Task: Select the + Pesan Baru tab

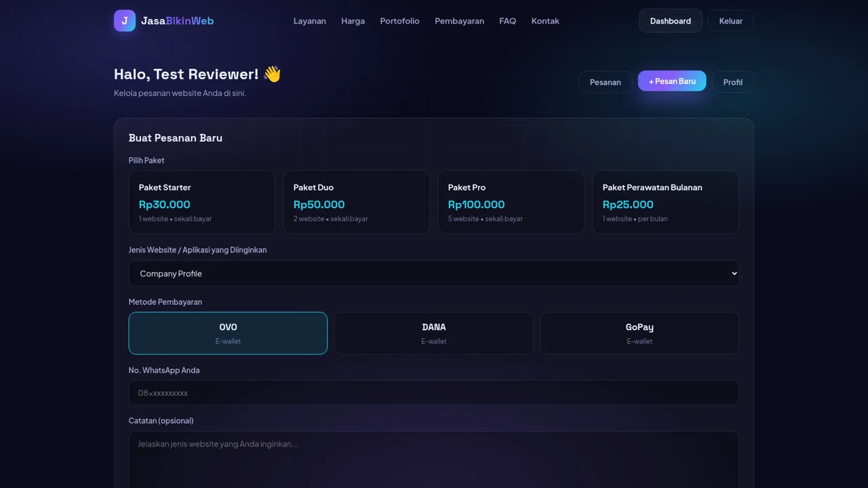Action: click(x=672, y=81)
